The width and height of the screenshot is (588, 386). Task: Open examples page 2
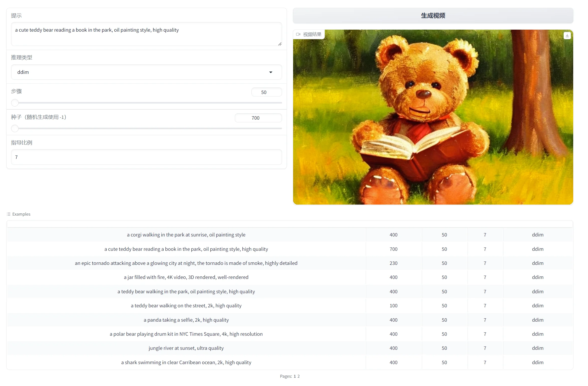pos(299,376)
